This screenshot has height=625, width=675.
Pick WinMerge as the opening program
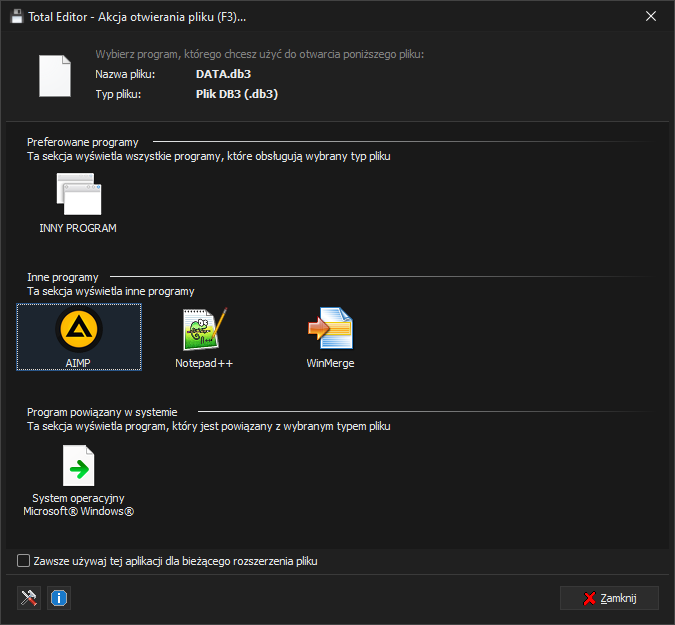pyautogui.click(x=330, y=338)
